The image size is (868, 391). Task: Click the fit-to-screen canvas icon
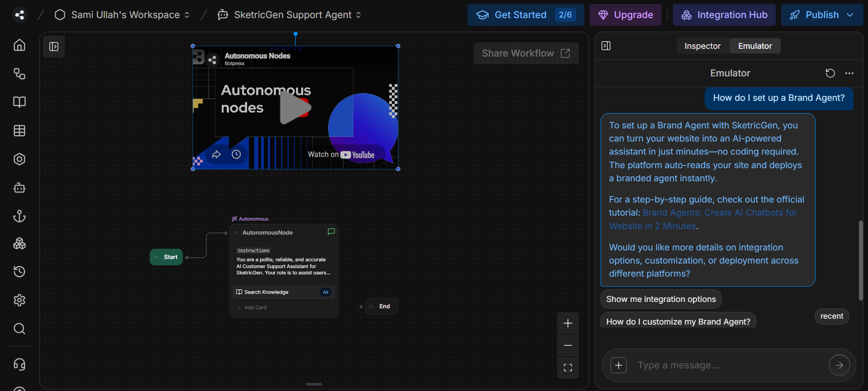click(x=568, y=367)
